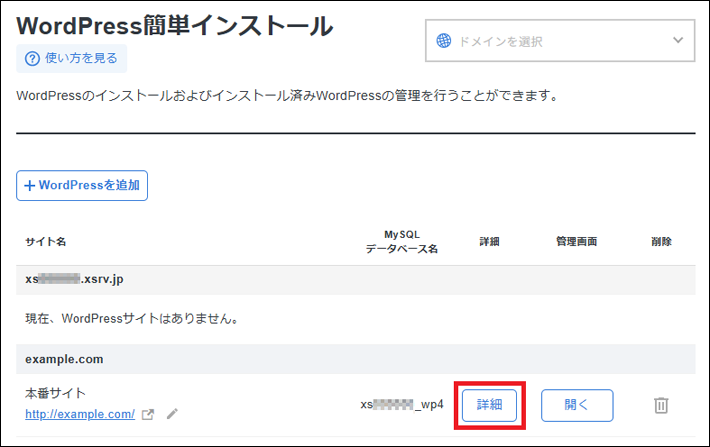Image resolution: width=710 pixels, height=447 pixels.
Task: Click the external link icon beside example.com URL
Action: tap(148, 414)
